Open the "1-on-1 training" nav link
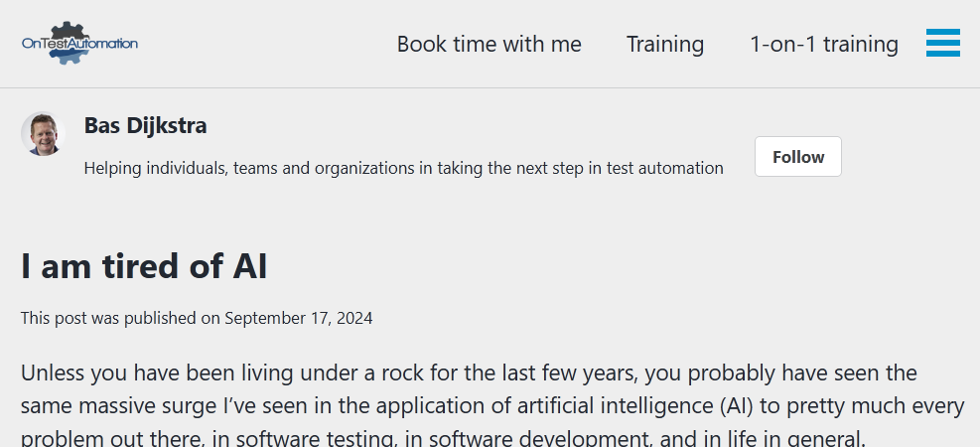 (824, 44)
